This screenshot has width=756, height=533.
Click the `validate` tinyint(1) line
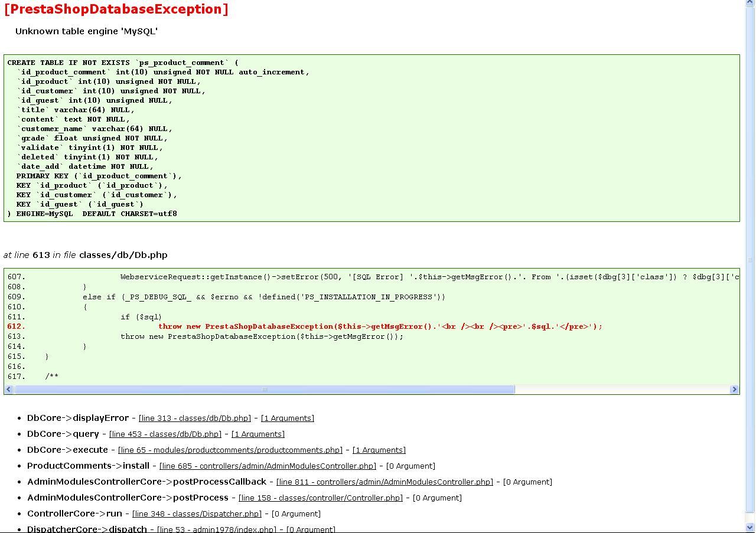[x=90, y=148]
